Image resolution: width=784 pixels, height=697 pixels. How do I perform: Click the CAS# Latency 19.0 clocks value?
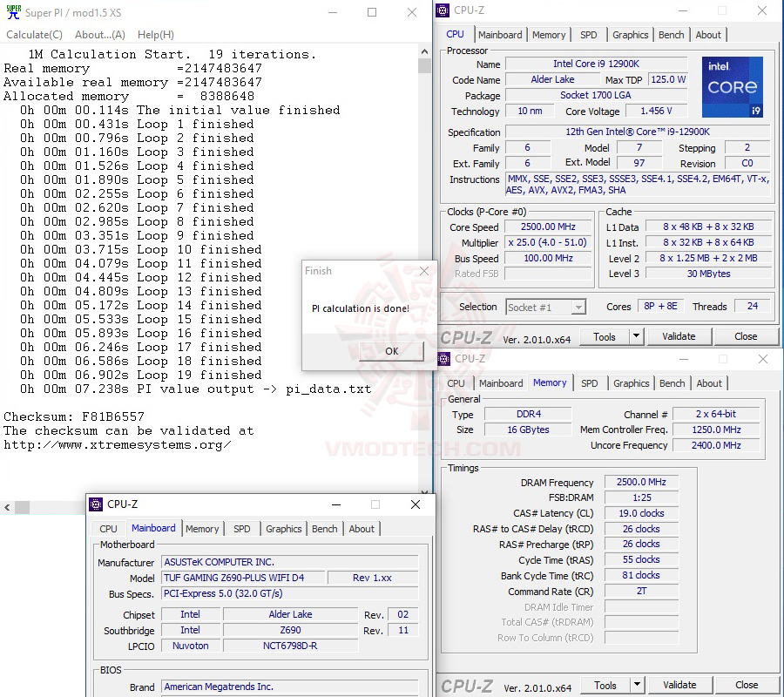click(641, 513)
